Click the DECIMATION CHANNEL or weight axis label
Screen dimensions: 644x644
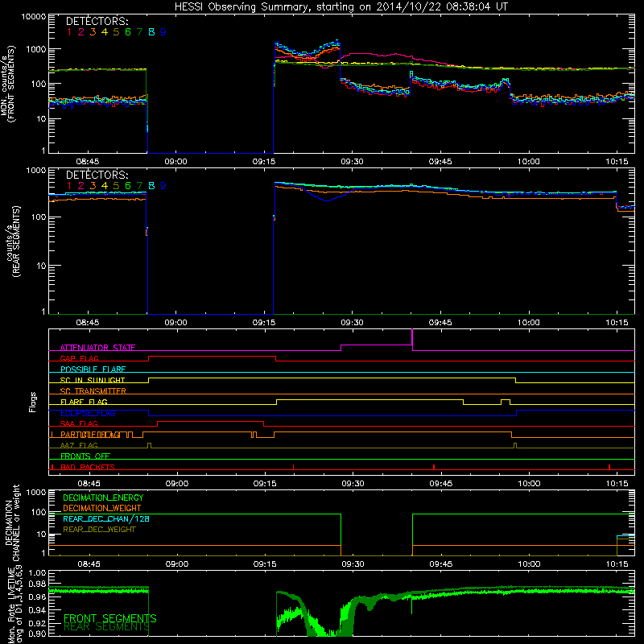pos(12,522)
